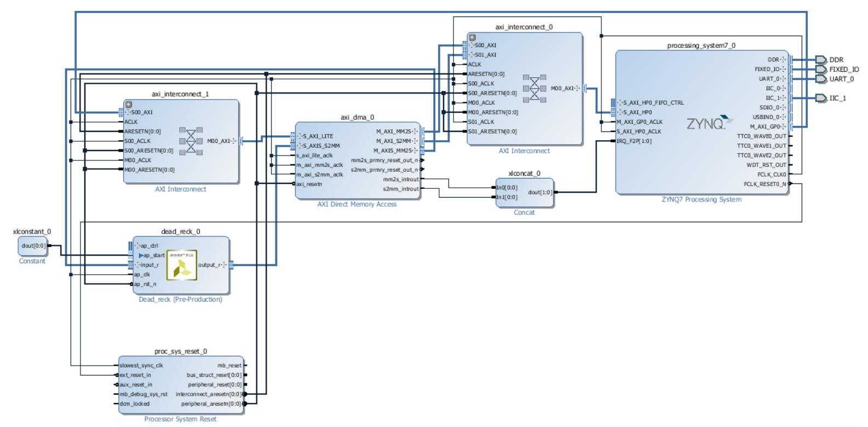The height and width of the screenshot is (427, 868).
Task: Select block title proc_sys_reset_0
Action: tap(181, 351)
